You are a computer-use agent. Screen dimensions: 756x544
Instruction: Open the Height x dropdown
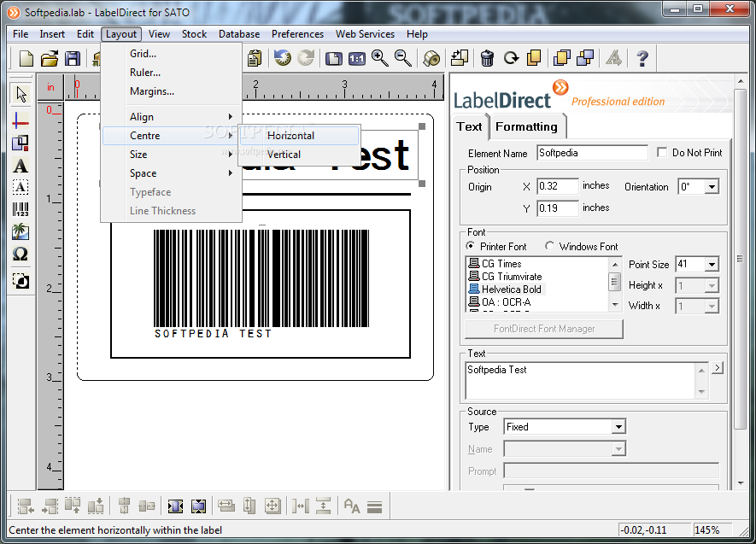(x=712, y=286)
